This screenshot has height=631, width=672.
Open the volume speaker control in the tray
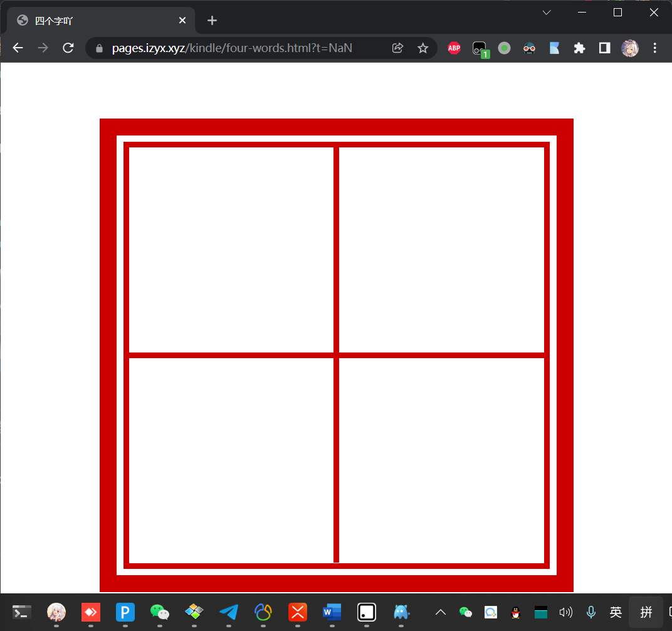point(565,612)
